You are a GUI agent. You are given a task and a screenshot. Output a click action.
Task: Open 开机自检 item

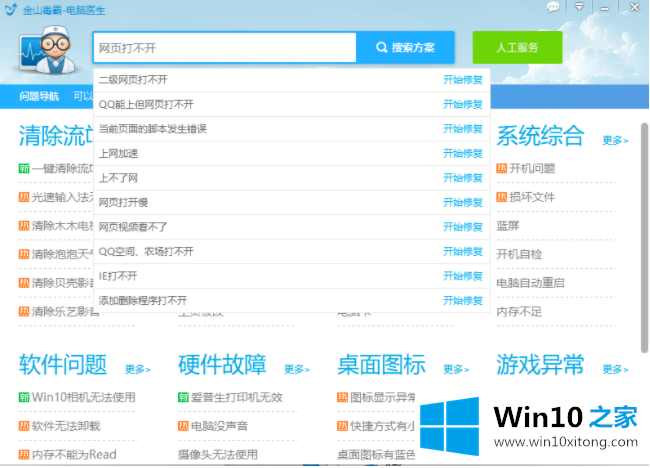pyautogui.click(x=519, y=254)
